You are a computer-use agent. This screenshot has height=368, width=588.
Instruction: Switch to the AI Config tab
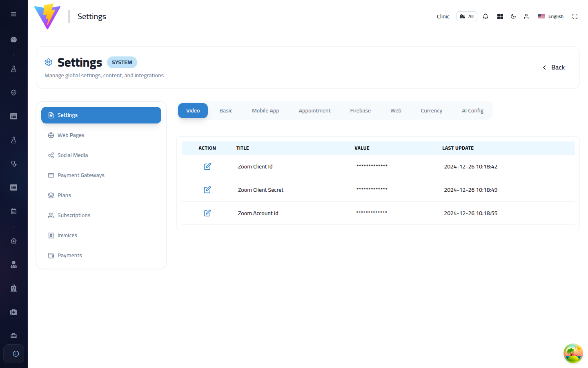tap(472, 111)
